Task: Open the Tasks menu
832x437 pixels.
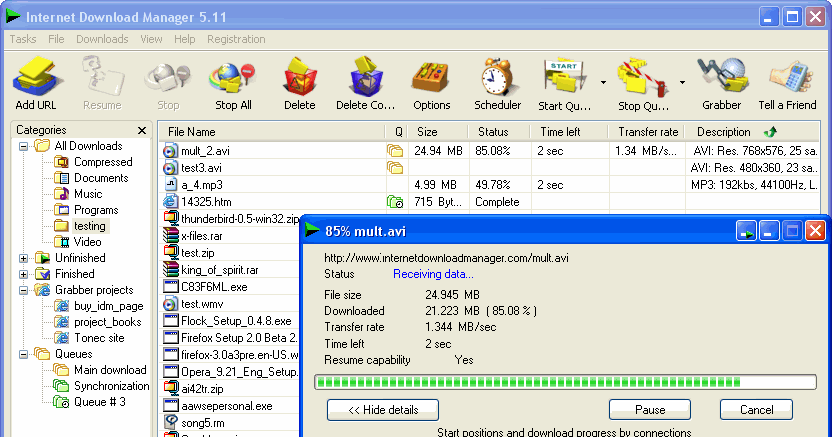Action: pos(23,39)
